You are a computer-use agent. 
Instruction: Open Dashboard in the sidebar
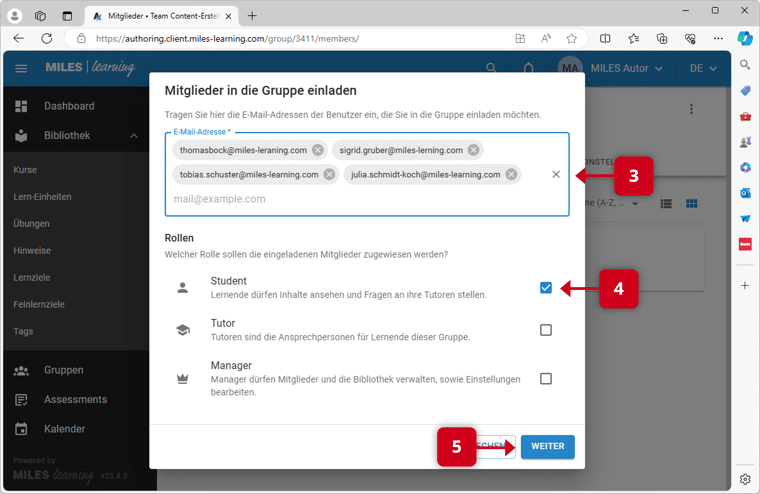(68, 106)
